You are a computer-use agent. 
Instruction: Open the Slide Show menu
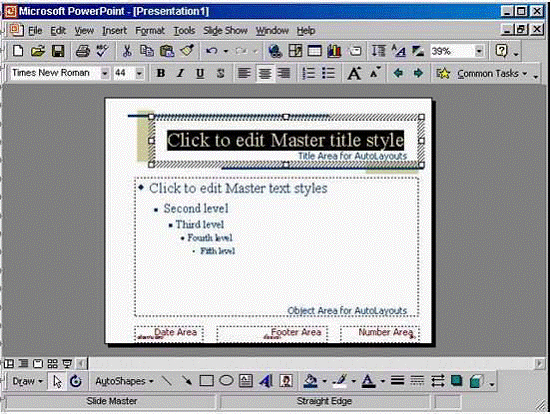click(x=225, y=31)
